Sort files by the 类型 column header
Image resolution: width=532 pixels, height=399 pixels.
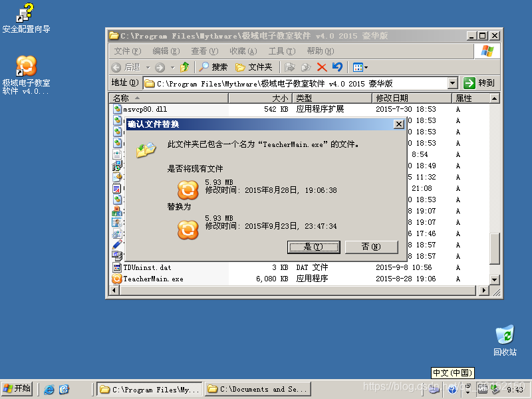click(x=332, y=98)
